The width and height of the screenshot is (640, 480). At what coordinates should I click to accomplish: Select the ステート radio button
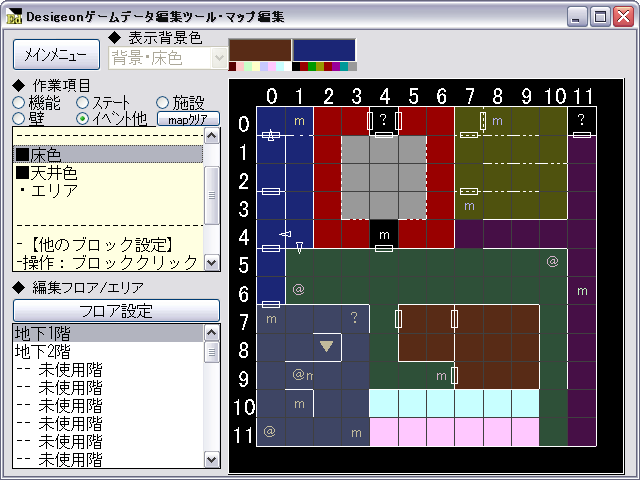[82, 102]
